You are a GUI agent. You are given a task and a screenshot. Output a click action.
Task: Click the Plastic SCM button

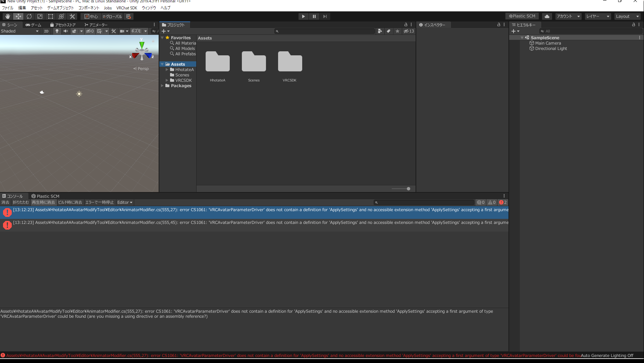click(x=522, y=16)
